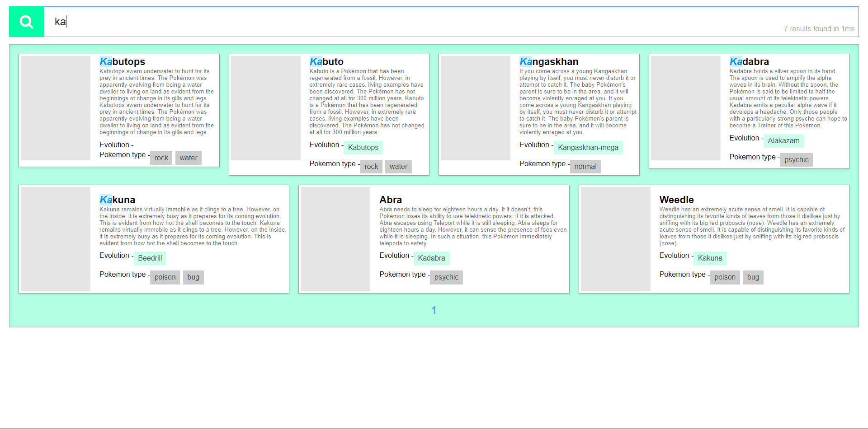
Task: Select bug type tag on Kakuna card
Action: 193,277
